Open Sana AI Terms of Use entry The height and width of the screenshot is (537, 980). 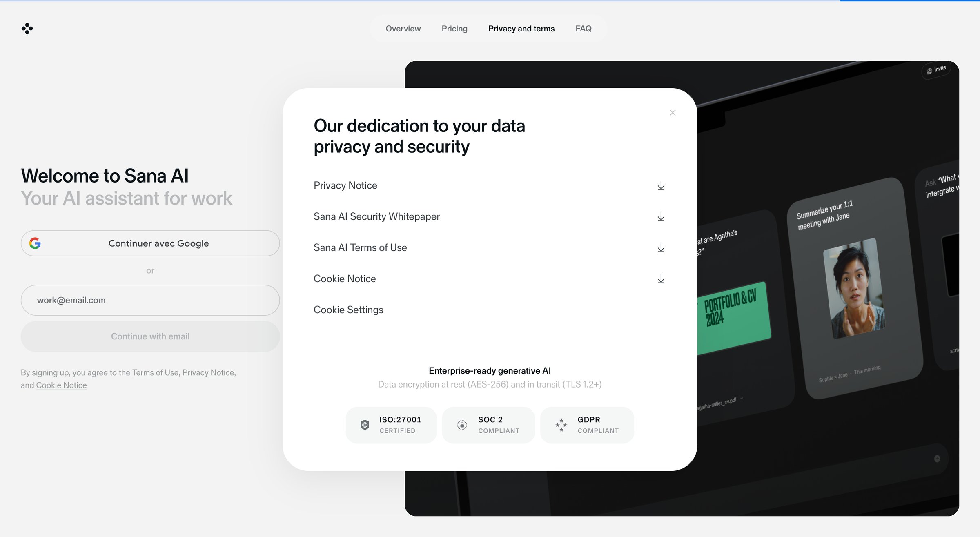(360, 248)
